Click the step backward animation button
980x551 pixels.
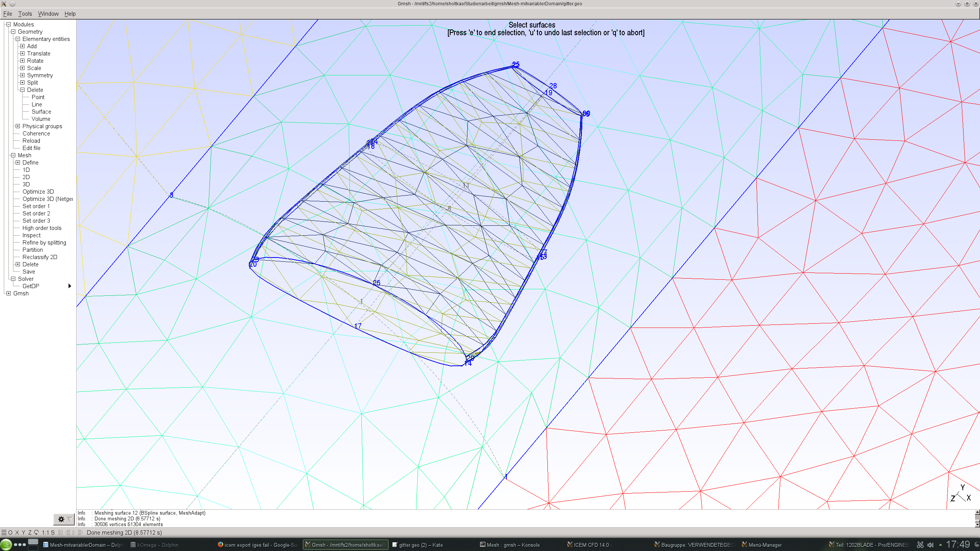67,532
